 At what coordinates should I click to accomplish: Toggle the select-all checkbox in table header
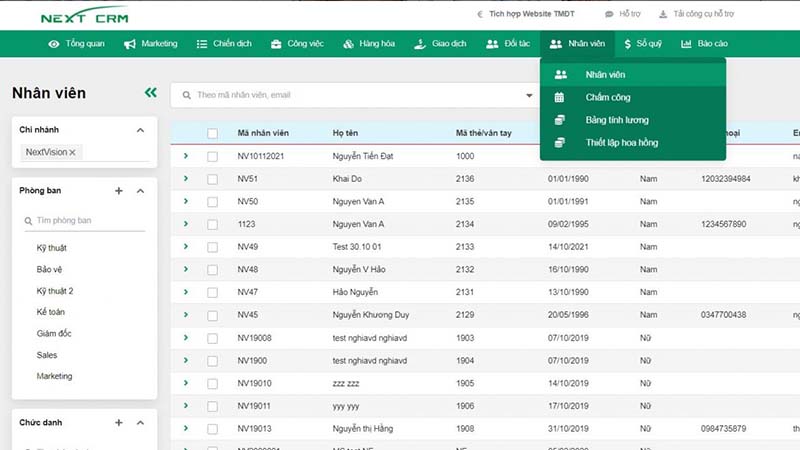pos(212,133)
